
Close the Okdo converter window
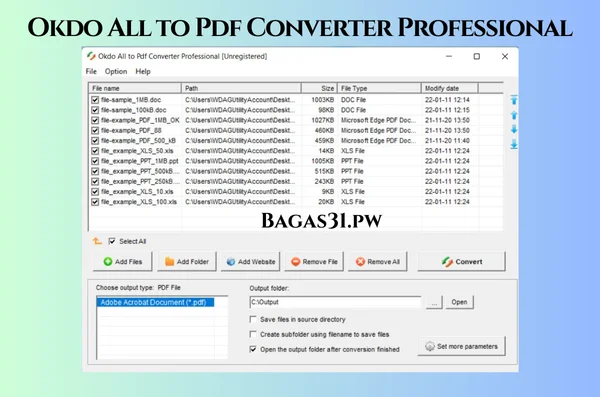[505, 56]
